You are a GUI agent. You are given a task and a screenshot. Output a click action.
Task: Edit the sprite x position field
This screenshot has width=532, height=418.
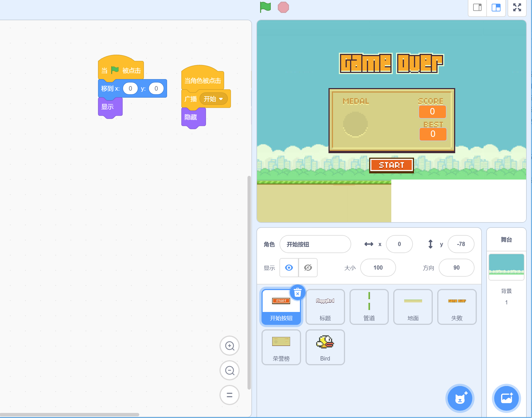point(399,244)
